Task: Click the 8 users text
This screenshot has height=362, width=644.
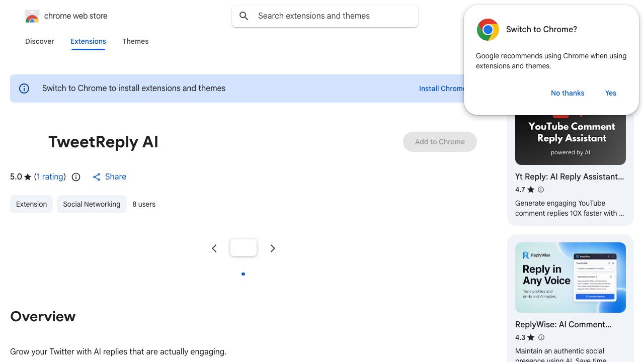Action: coord(144,204)
